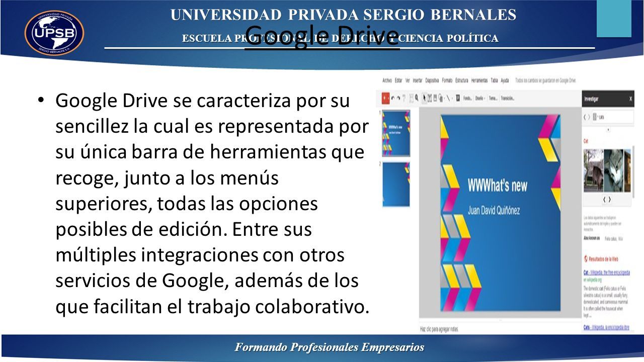Click the WWWhat's new slide title
The height and width of the screenshot is (362, 644).
coord(498,186)
